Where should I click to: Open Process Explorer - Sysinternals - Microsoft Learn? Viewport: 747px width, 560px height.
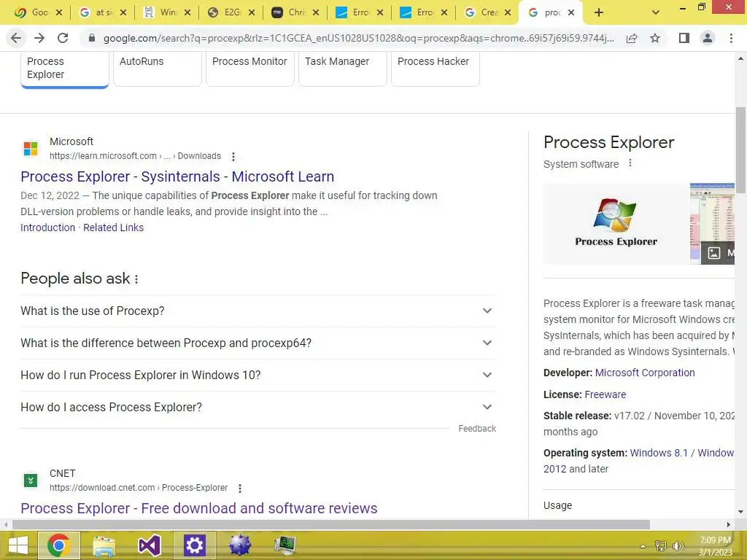tap(177, 176)
